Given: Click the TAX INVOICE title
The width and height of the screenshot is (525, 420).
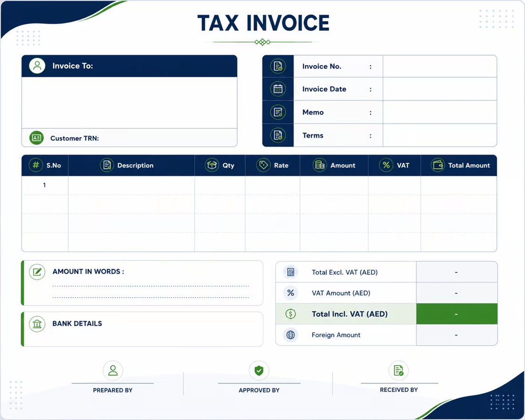Looking at the screenshot, I should pos(263,23).
